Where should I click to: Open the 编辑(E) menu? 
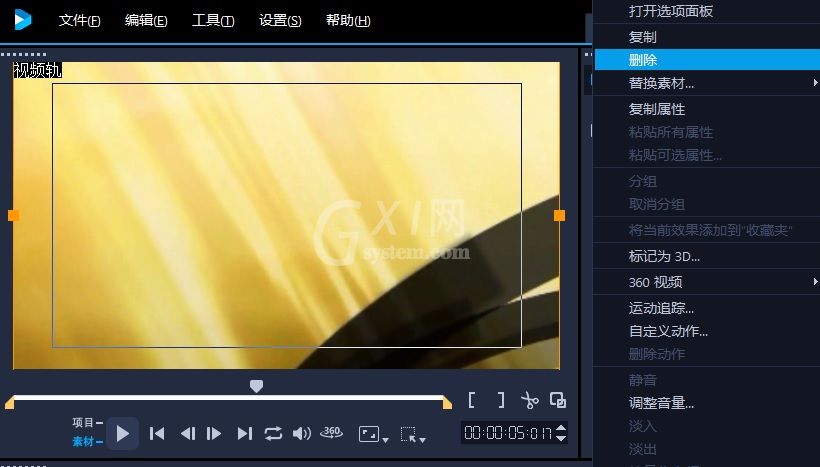146,20
